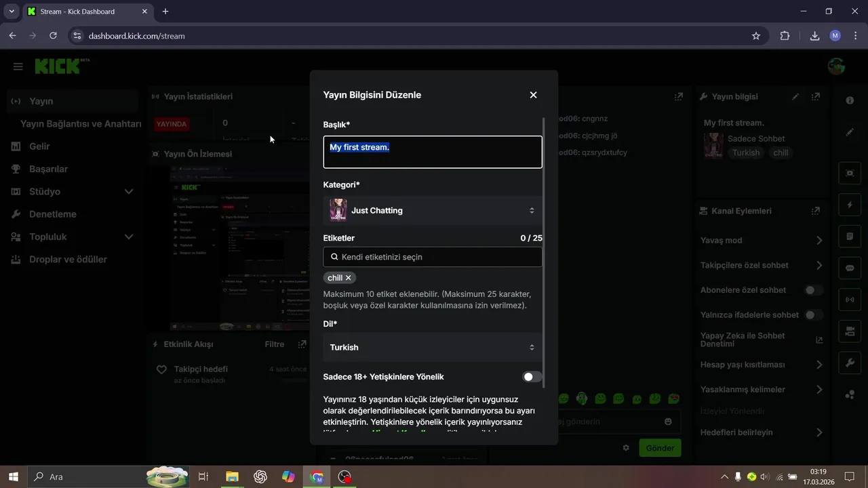
Task: Click the preview frame icon in right rail
Action: click(x=850, y=173)
